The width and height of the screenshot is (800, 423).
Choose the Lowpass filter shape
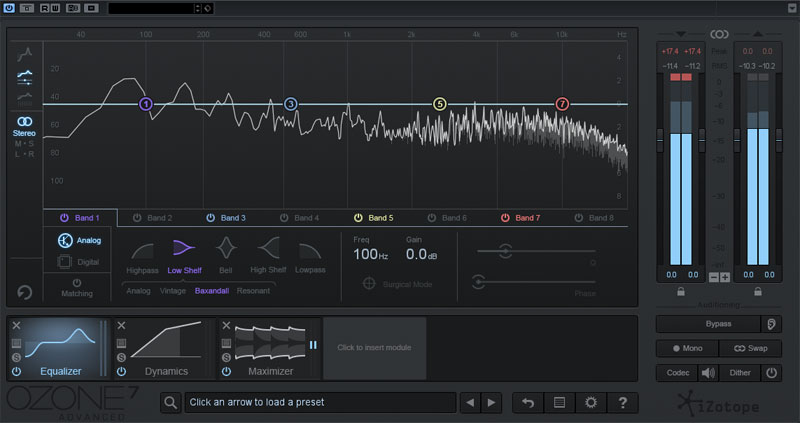tap(310, 257)
